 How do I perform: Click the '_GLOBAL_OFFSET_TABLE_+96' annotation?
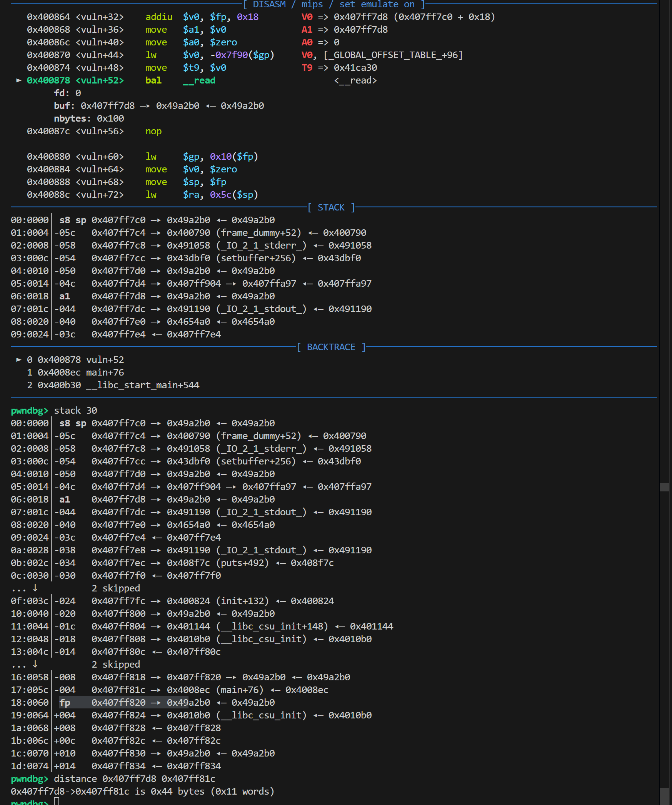pyautogui.click(x=393, y=55)
